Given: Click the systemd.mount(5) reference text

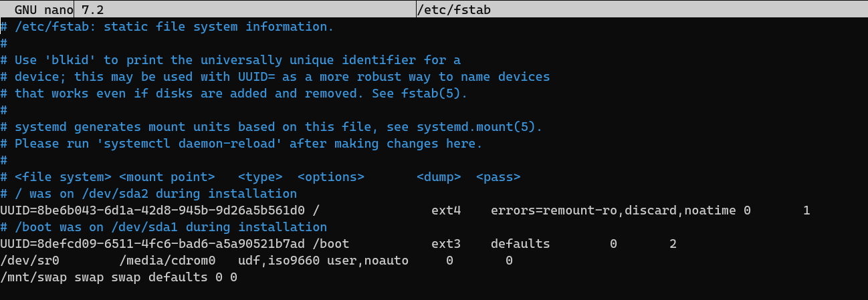Looking at the screenshot, I should coord(479,127).
